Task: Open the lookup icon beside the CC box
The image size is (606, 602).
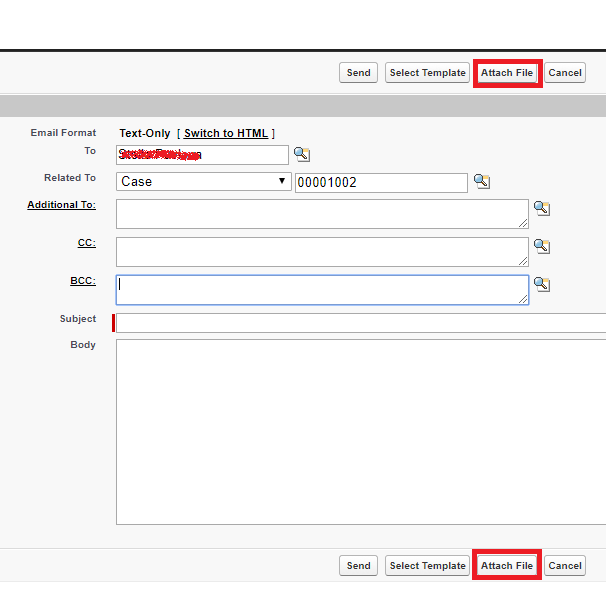Action: point(542,246)
